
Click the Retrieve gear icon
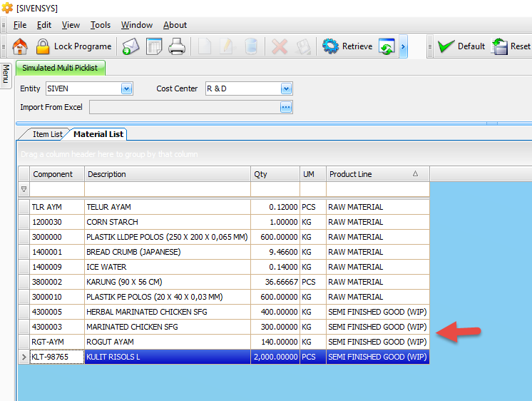330,46
